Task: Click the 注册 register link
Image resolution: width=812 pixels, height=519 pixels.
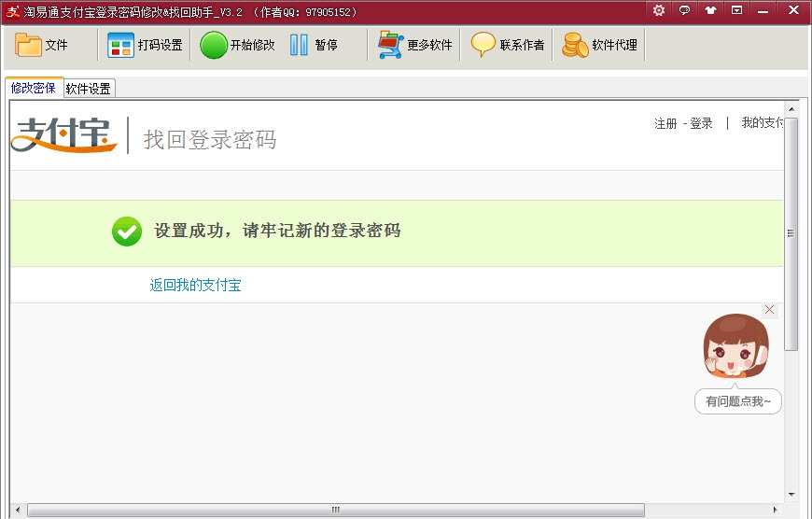Action: pos(665,123)
